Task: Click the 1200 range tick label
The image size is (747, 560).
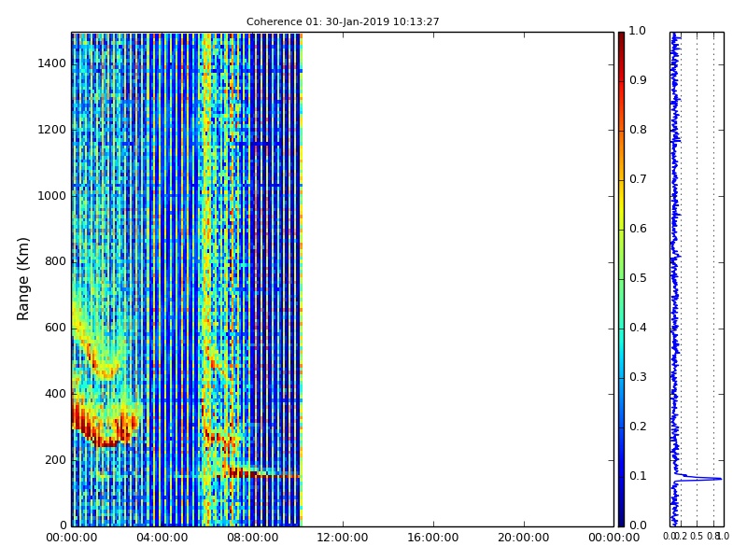Action: (52, 130)
